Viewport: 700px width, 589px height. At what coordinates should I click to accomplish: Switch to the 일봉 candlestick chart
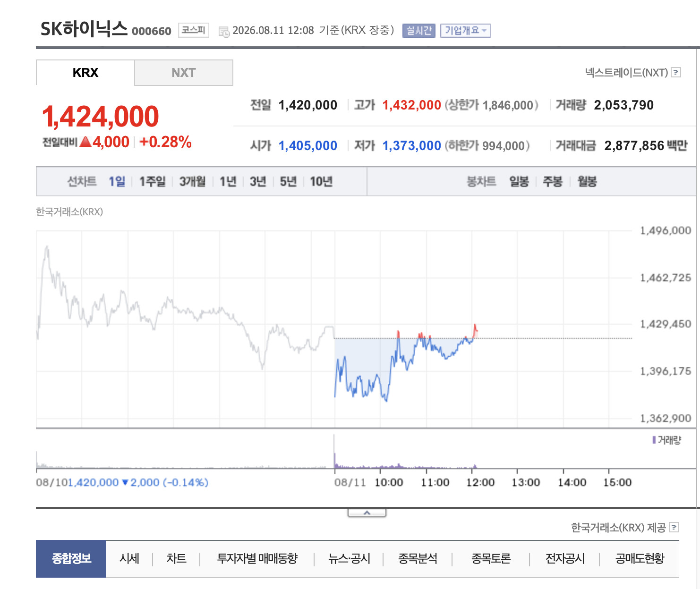519,181
